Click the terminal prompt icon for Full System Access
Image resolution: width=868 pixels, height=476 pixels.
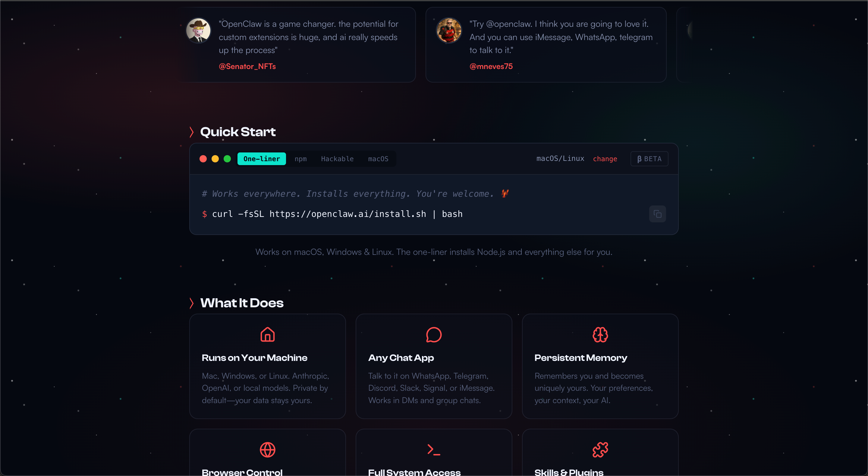pos(434,450)
